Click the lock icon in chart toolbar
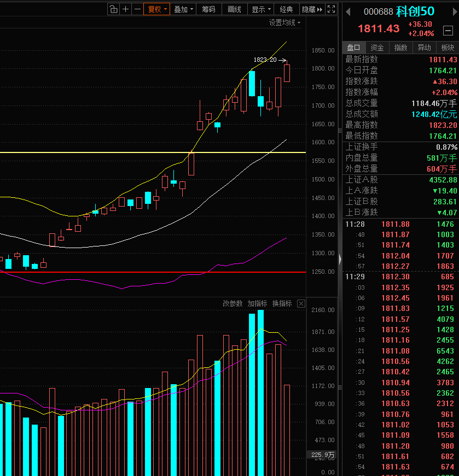The width and height of the screenshot is (459, 476). pos(113,9)
